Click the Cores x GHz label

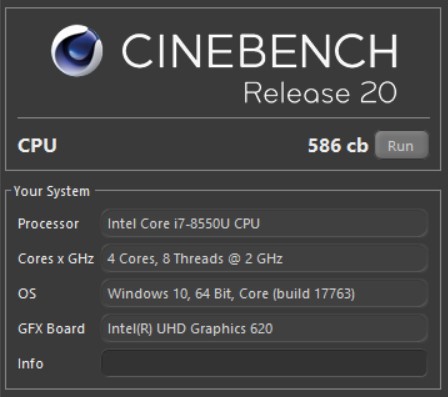[56, 259]
